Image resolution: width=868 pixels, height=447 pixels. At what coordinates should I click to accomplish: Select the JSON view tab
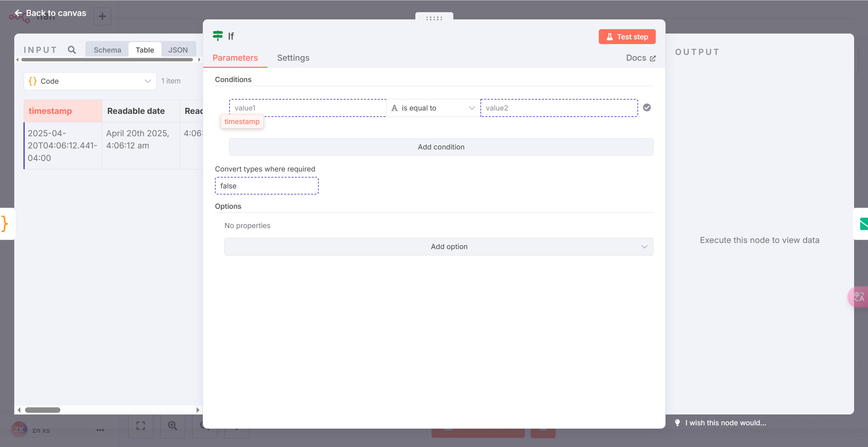[x=178, y=50]
